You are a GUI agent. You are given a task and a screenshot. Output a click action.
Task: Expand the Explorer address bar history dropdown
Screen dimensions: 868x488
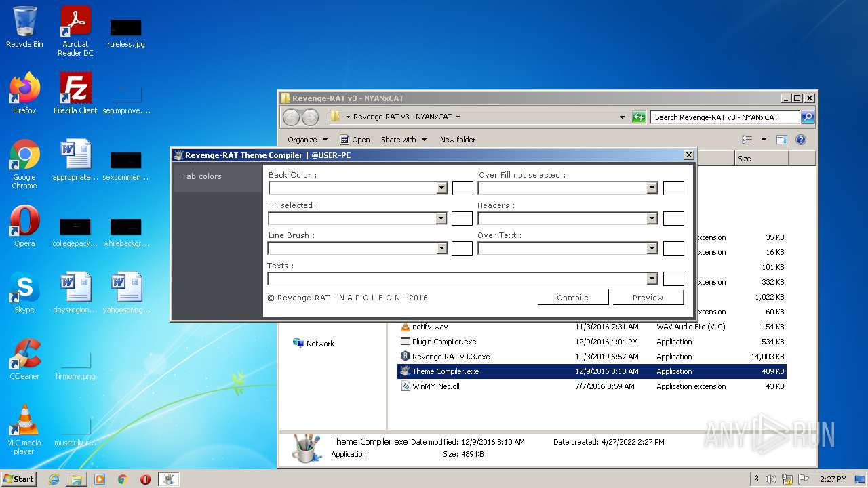click(622, 117)
